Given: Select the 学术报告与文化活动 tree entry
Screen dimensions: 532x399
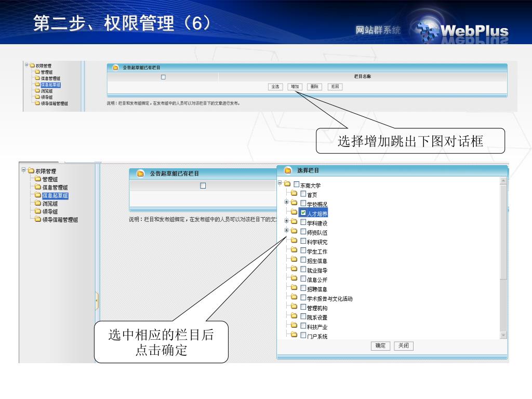Looking at the screenshot, I should point(329,299).
